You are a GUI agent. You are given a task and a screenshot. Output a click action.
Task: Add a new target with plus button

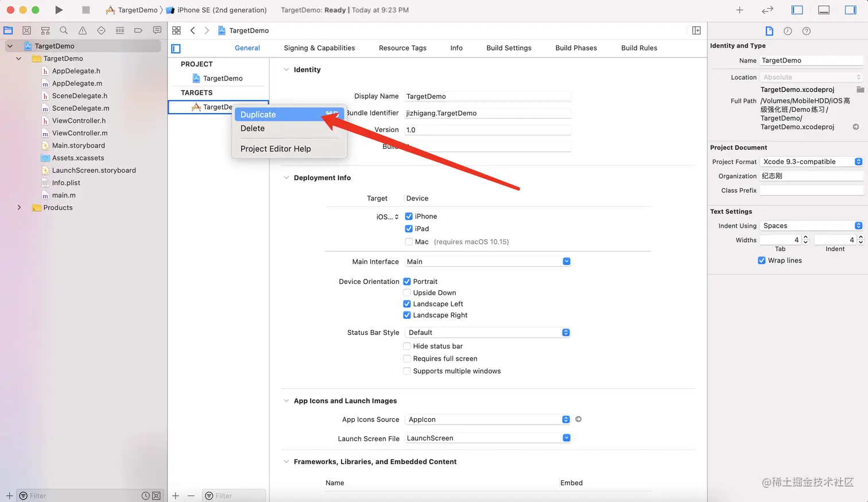click(x=176, y=496)
